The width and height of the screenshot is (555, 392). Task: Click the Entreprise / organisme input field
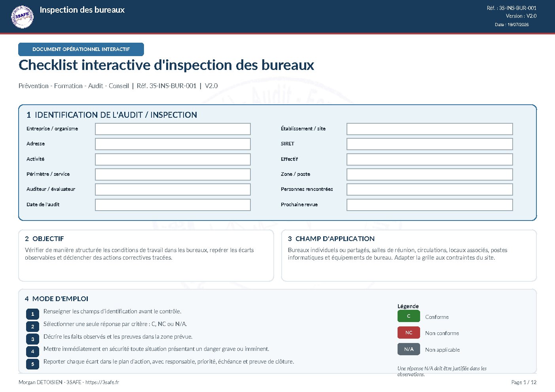point(173,129)
